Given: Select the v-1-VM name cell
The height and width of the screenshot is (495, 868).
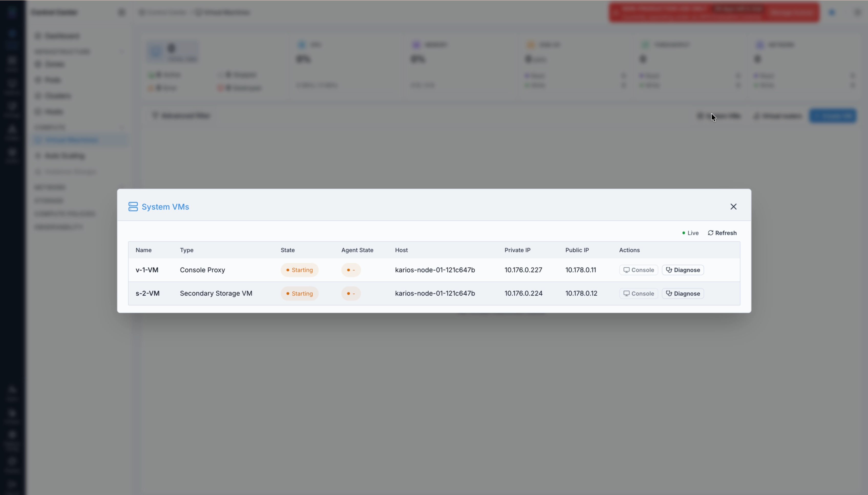Looking at the screenshot, I should coord(147,270).
